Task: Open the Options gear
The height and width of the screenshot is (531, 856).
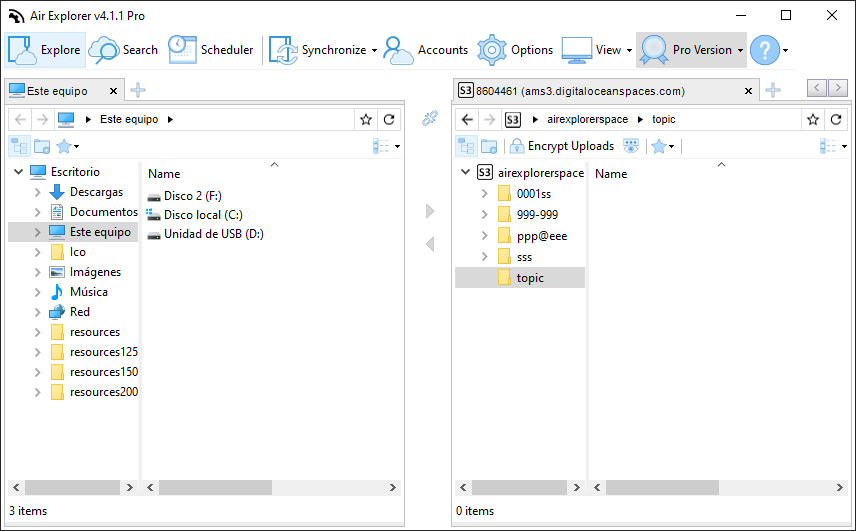Action: (x=515, y=50)
